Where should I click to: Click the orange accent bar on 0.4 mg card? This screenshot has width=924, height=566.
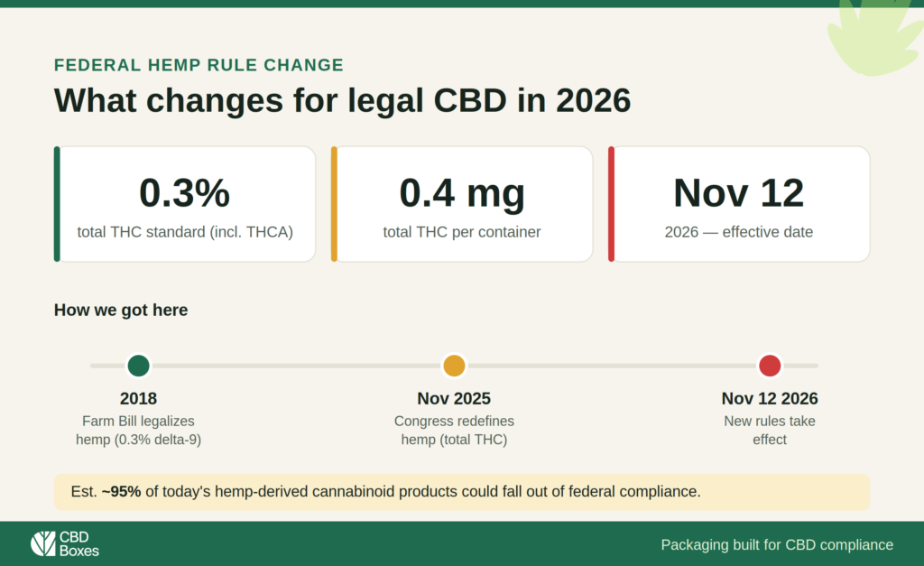click(334, 204)
